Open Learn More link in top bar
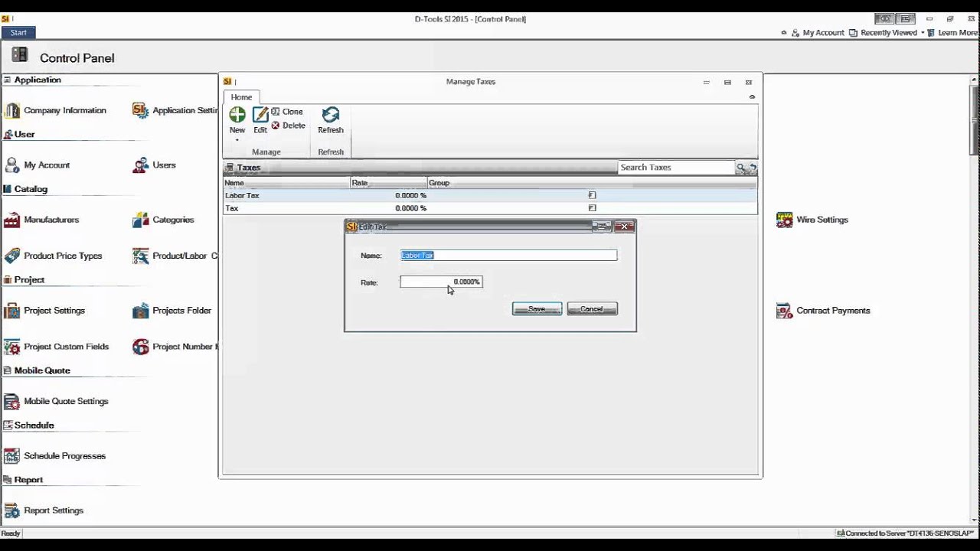This screenshot has height=551, width=980. point(953,33)
